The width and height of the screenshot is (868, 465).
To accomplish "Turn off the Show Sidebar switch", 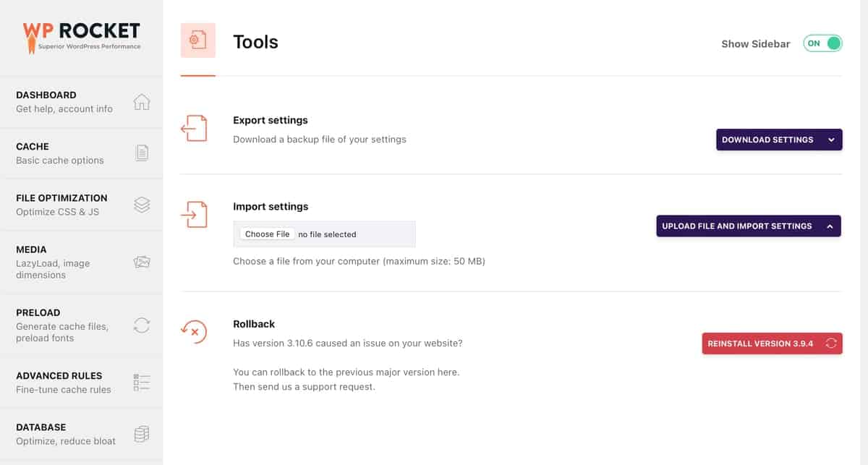I will (x=823, y=43).
